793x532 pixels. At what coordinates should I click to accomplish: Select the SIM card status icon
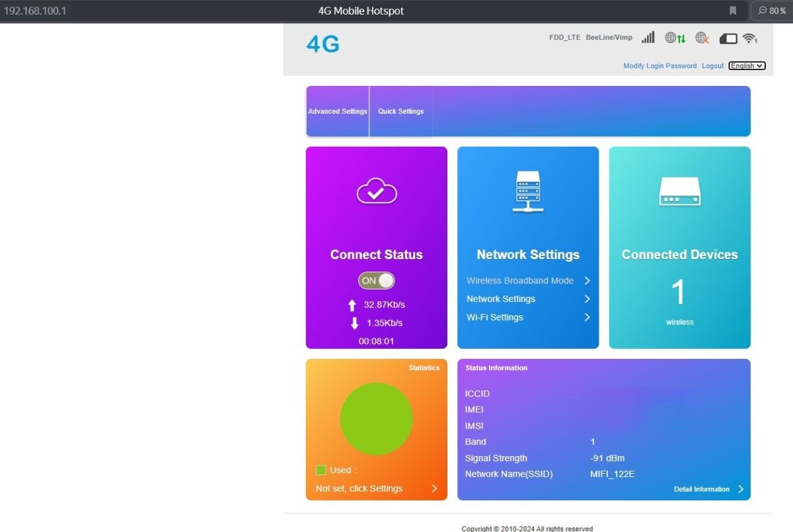pyautogui.click(x=728, y=38)
